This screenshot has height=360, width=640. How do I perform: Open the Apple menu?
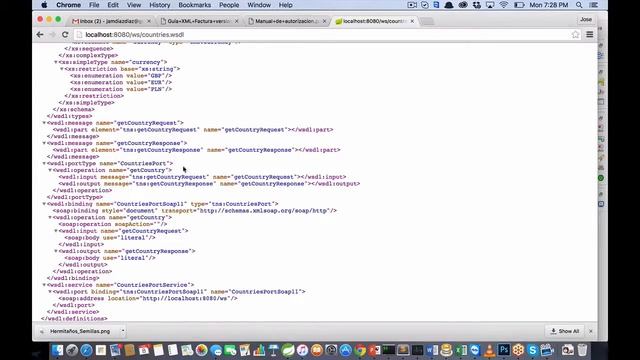coord(44,5)
